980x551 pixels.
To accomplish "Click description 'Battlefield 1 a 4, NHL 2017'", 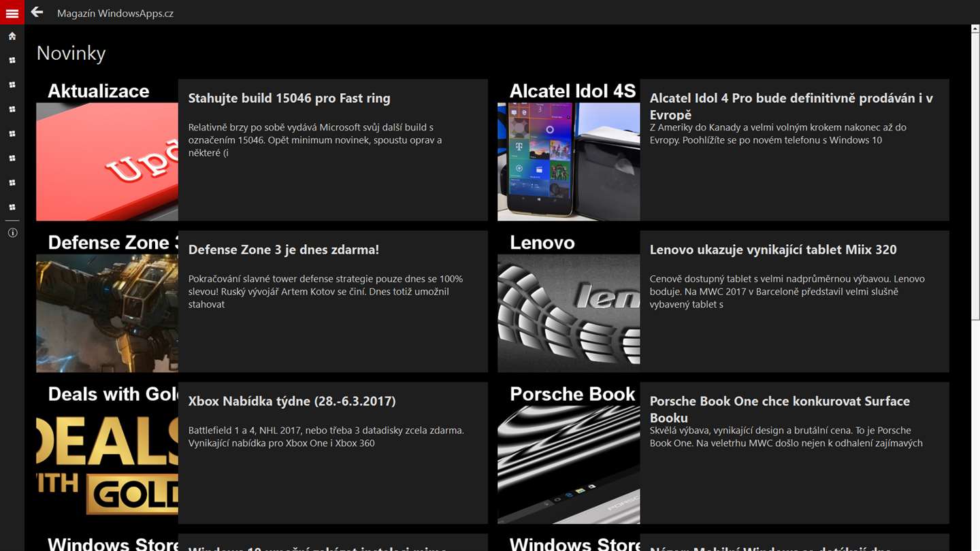I will click(x=326, y=437).
